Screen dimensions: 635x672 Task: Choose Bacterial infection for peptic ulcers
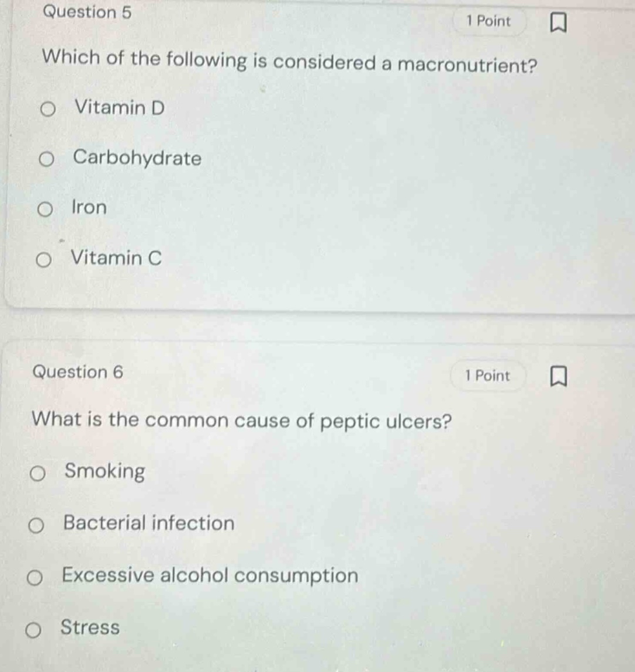(x=37, y=524)
